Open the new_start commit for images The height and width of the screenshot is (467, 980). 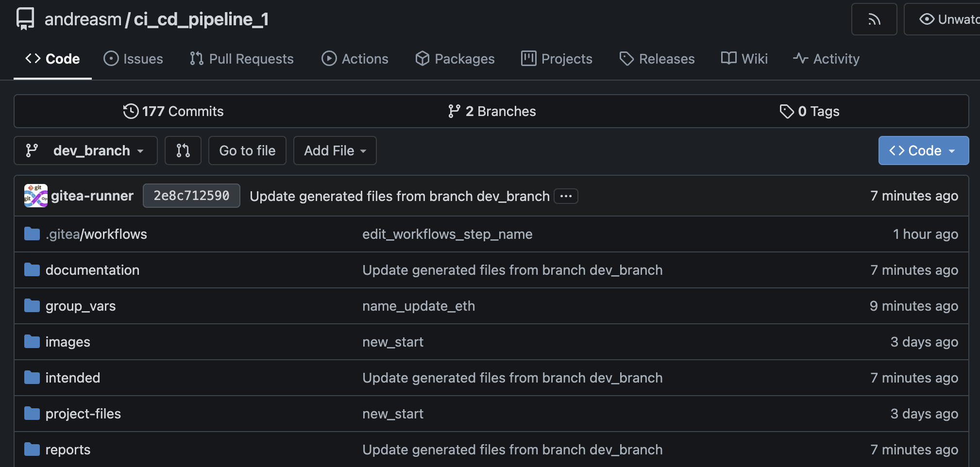[393, 342]
